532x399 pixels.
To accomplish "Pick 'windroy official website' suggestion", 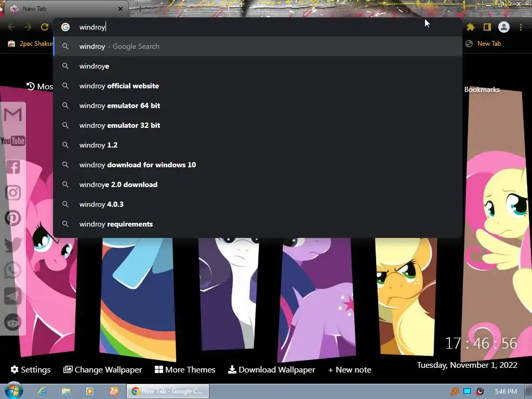I will coord(258,86).
